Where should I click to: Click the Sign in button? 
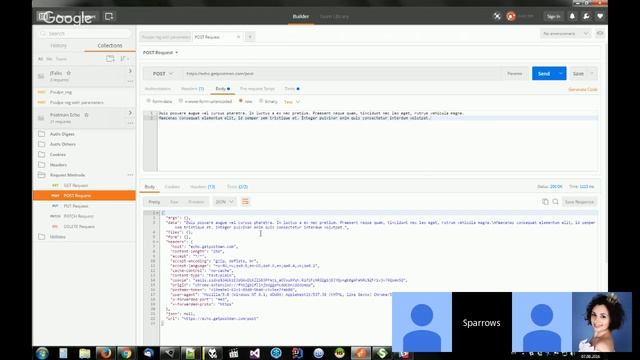[553, 16]
